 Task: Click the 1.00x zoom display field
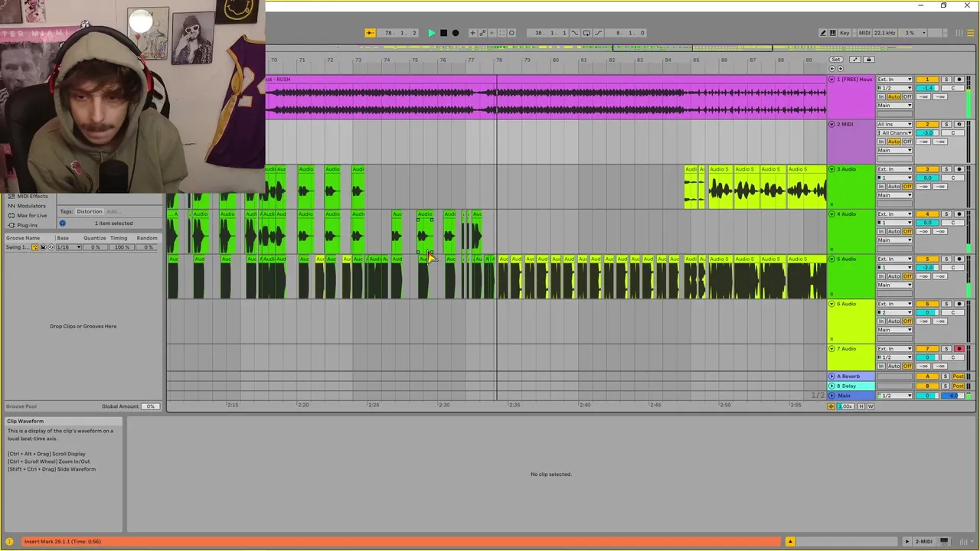[845, 406]
